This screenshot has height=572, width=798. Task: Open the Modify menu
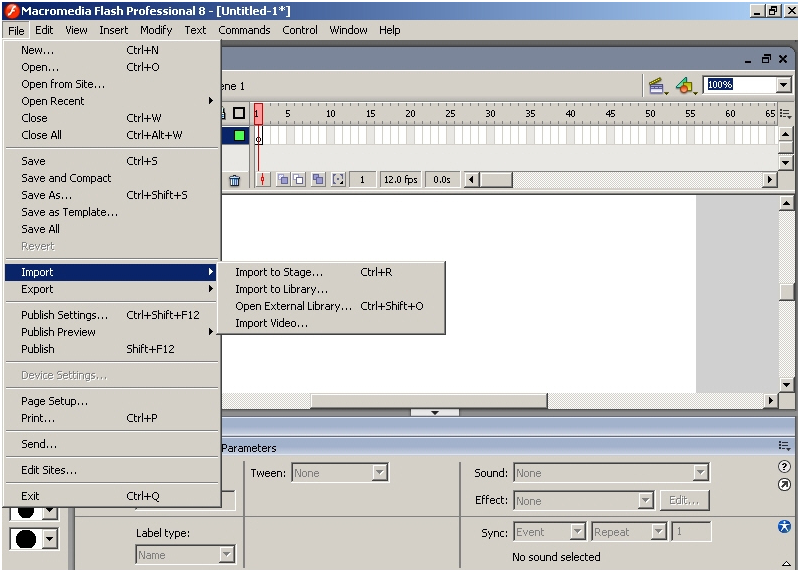point(156,30)
